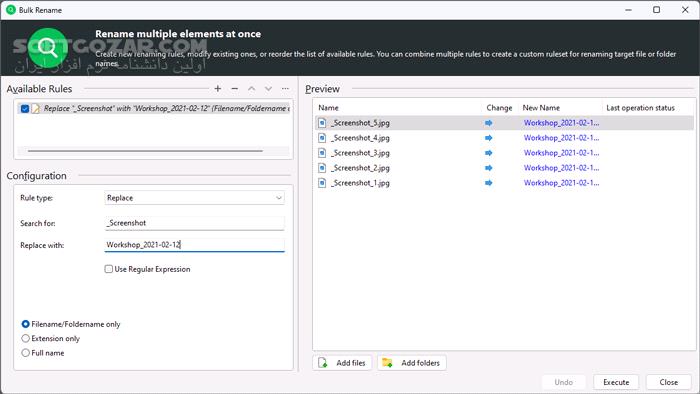The height and width of the screenshot is (394, 700).
Task: Click file icon of _Screenshot_5.jpg
Action: (x=322, y=123)
